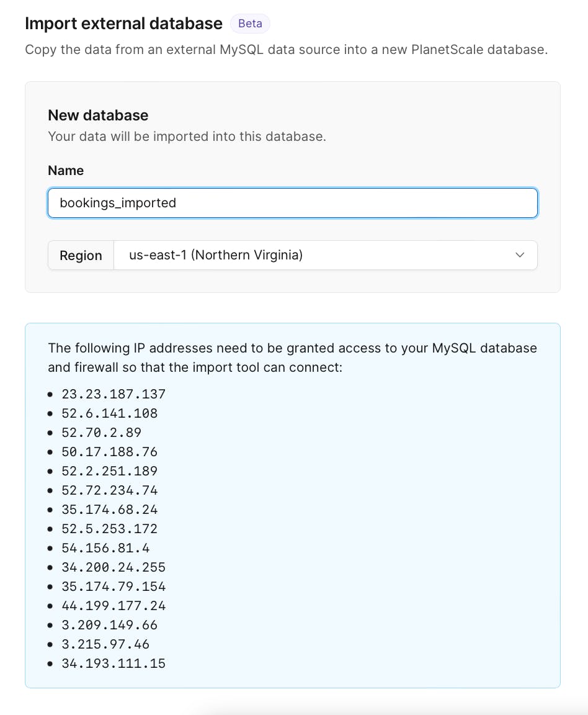Click the Region label on the selector
This screenshot has width=588, height=715.
point(81,256)
